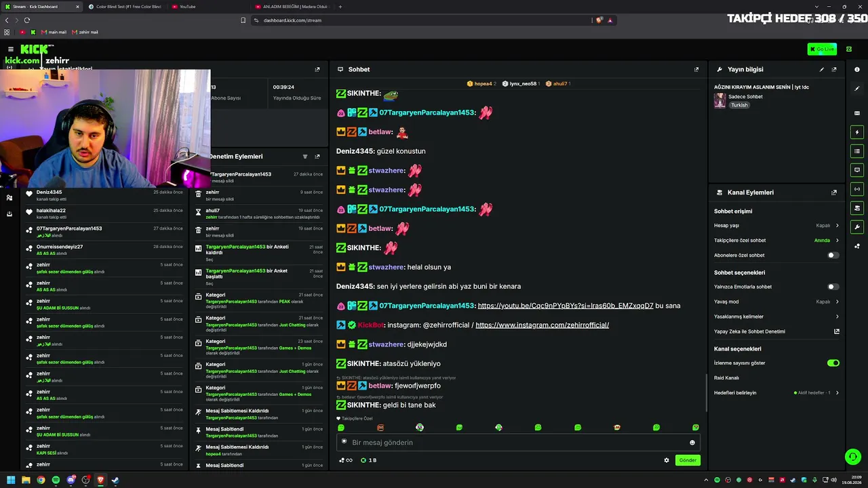
Task: Open the filter in Denetim Eylemleri header
Action: [x=304, y=157]
